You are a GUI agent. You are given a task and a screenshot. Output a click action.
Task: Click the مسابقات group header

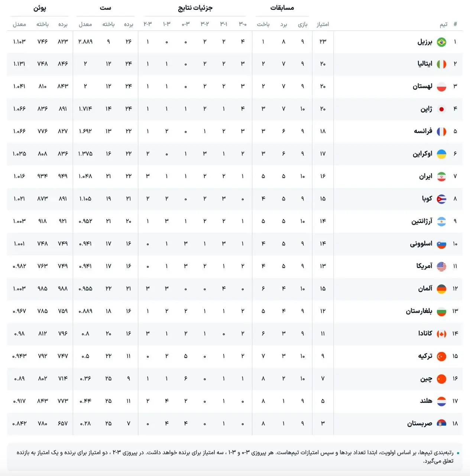click(x=282, y=8)
